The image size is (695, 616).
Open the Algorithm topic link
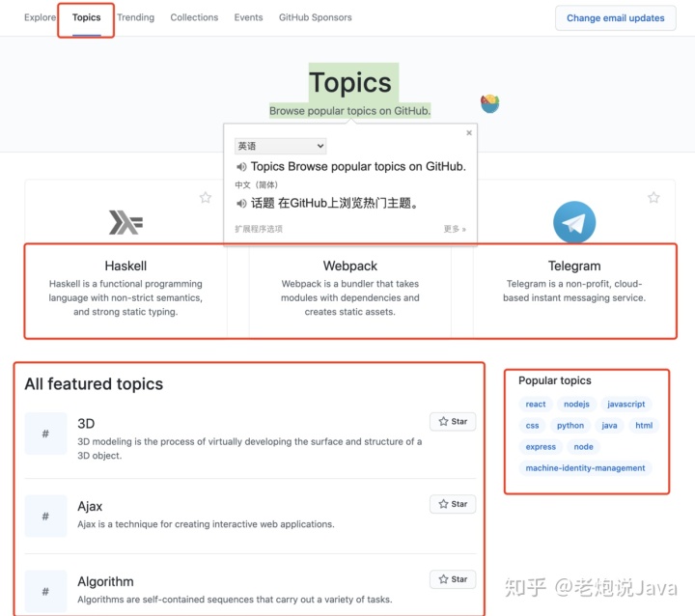point(105,581)
